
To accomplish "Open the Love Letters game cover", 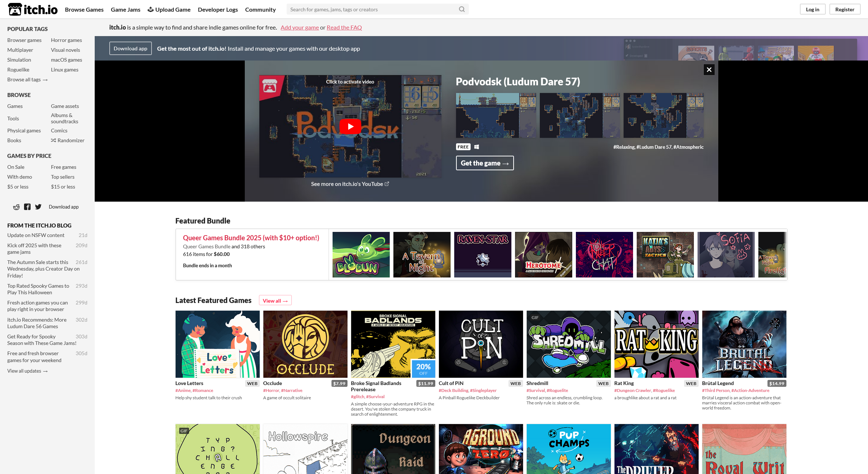I will (x=217, y=344).
